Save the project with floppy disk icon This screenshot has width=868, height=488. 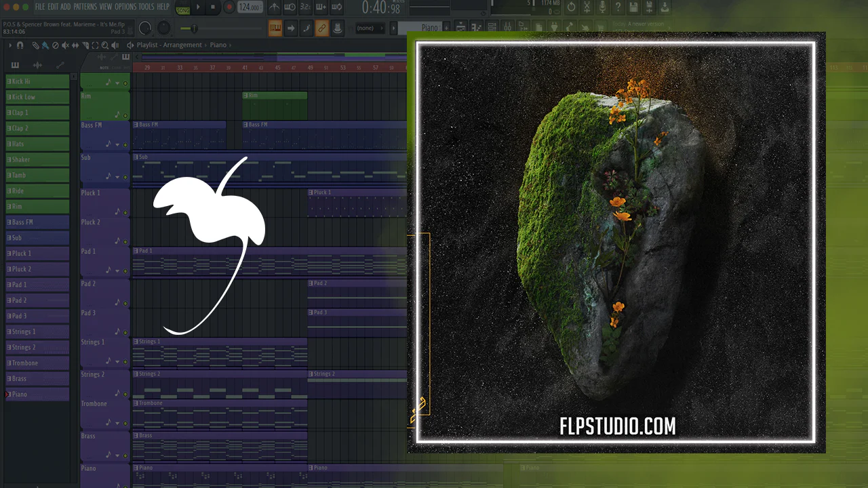tap(633, 7)
